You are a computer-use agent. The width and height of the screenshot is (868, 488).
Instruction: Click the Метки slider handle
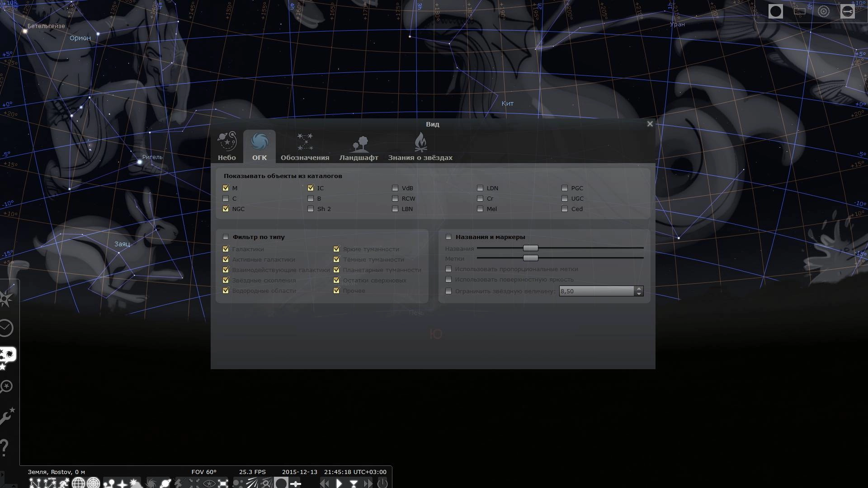[531, 258]
